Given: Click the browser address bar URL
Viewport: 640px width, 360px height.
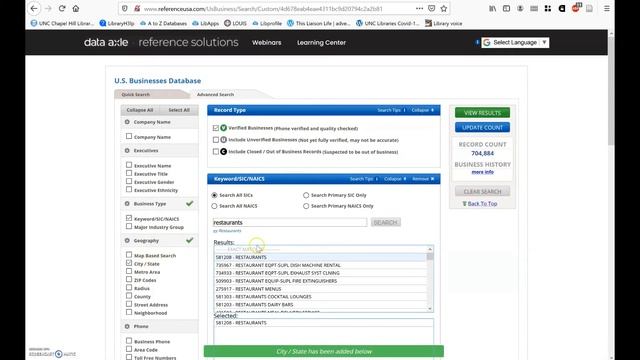Looking at the screenshot, I should point(263,9).
